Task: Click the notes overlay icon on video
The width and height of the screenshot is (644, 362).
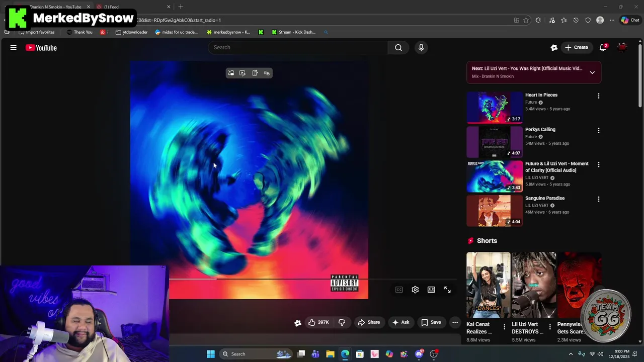Action: point(255,73)
